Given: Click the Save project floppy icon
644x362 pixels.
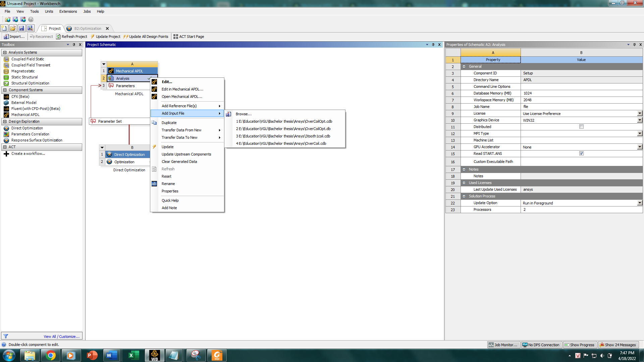Looking at the screenshot, I should click(21, 28).
